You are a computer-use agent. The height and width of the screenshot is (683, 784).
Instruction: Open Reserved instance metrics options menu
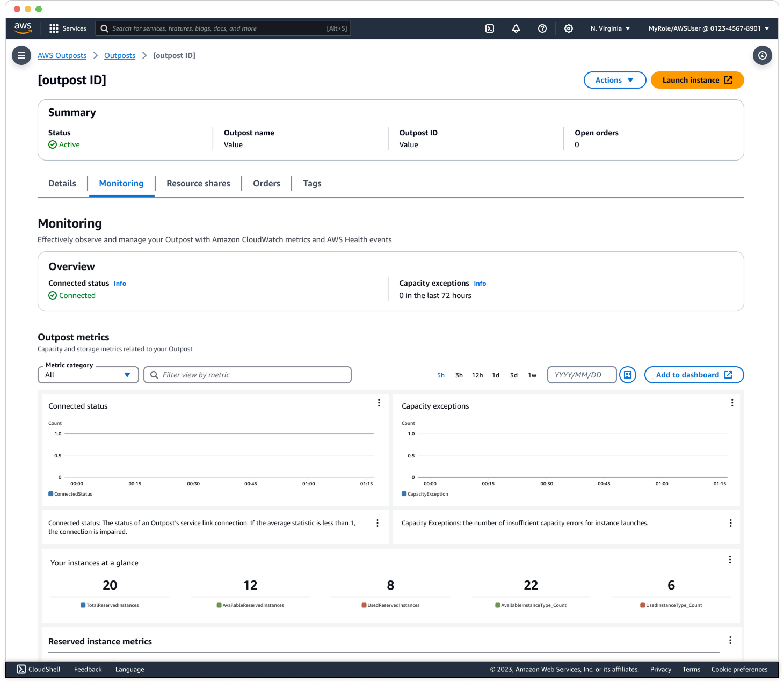point(730,640)
